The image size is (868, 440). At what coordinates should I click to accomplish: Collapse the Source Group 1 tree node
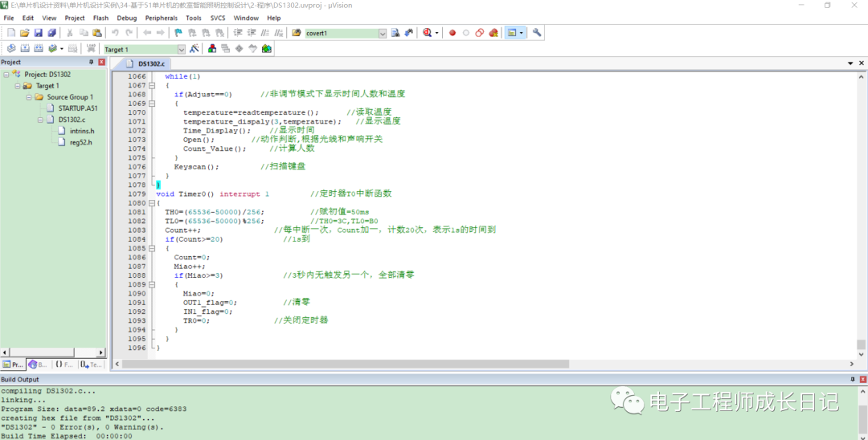(29, 97)
